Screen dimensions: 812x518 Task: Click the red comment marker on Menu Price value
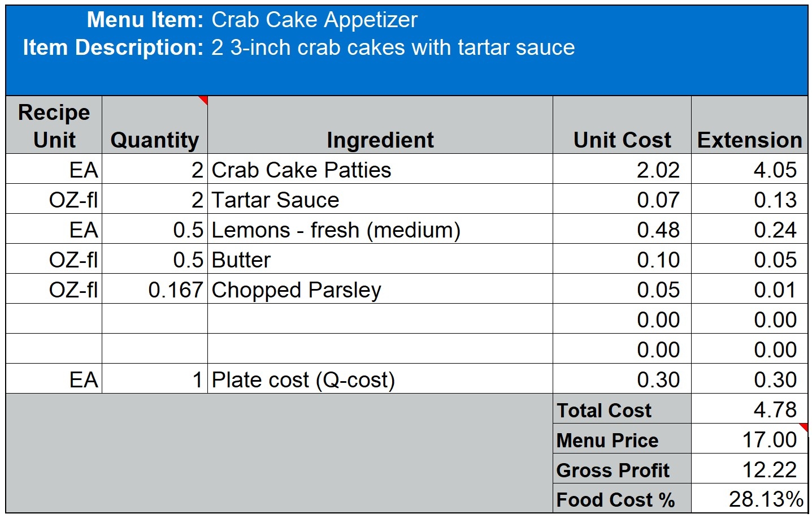804,427
